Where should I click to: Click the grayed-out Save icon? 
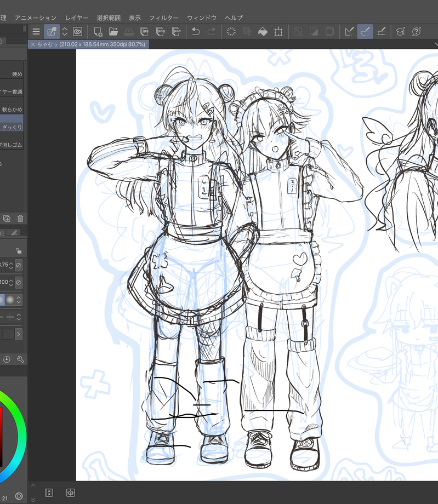click(129, 32)
